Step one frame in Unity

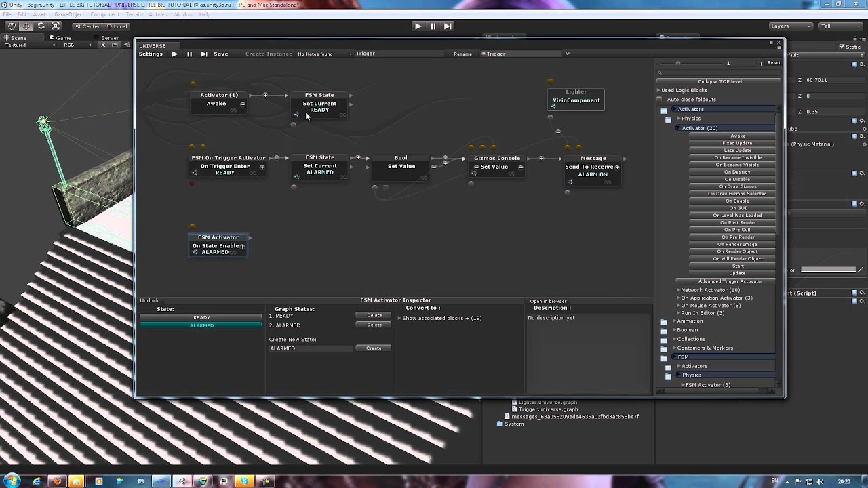pyautogui.click(x=448, y=26)
